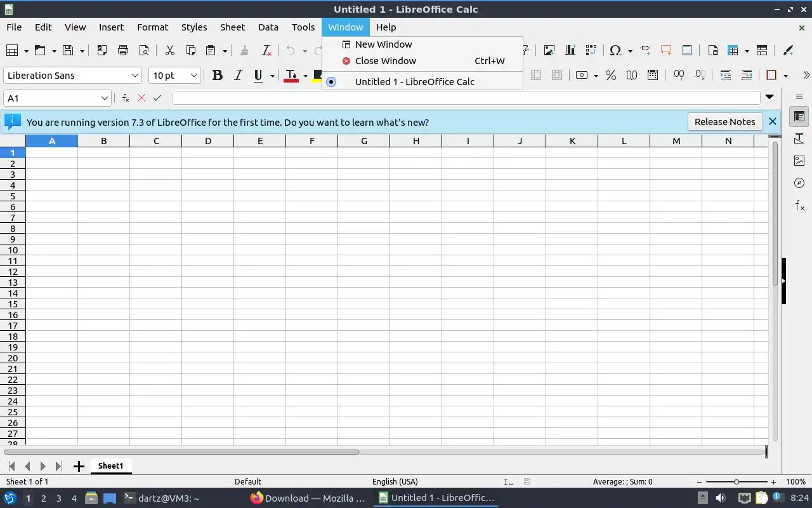Expand the formula bar arrow

point(769,97)
